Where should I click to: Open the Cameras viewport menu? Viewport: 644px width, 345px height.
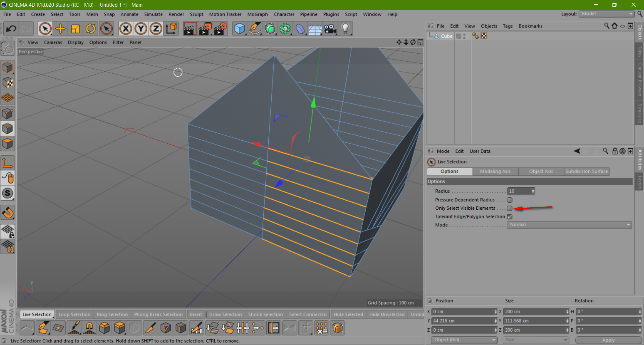[53, 43]
